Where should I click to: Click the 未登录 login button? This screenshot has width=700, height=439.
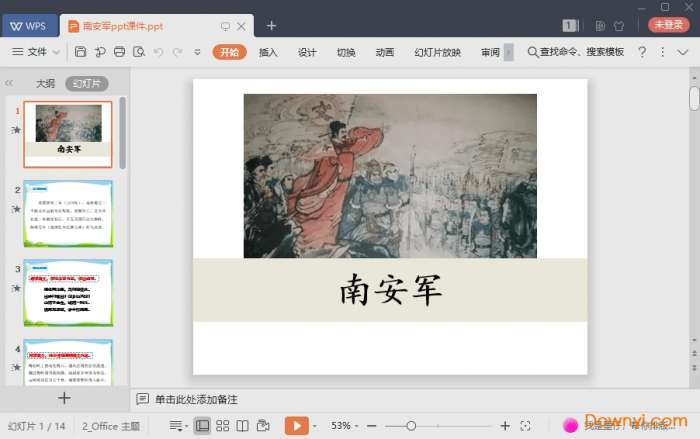(669, 25)
